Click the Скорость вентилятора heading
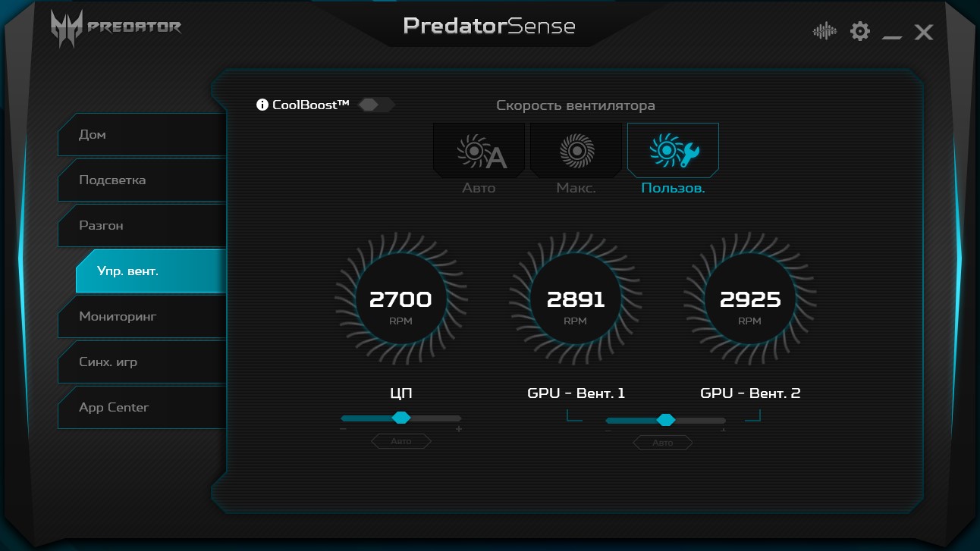Image resolution: width=980 pixels, height=551 pixels. [576, 105]
